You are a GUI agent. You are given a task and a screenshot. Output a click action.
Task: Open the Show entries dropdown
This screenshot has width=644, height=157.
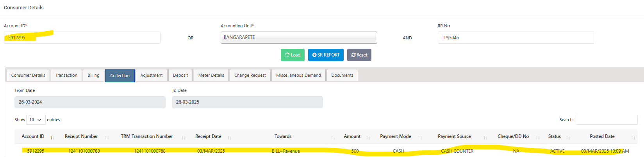tap(36, 120)
